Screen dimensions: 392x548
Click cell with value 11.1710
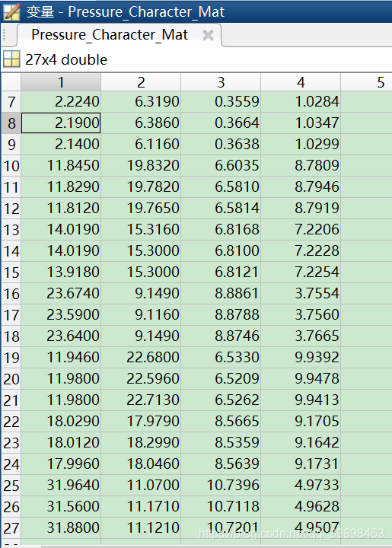(x=141, y=507)
